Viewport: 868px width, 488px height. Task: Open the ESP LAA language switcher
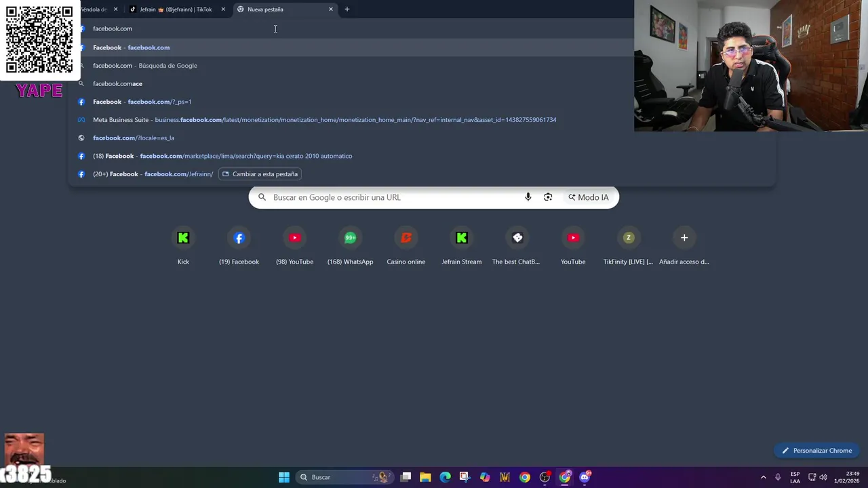(795, 477)
